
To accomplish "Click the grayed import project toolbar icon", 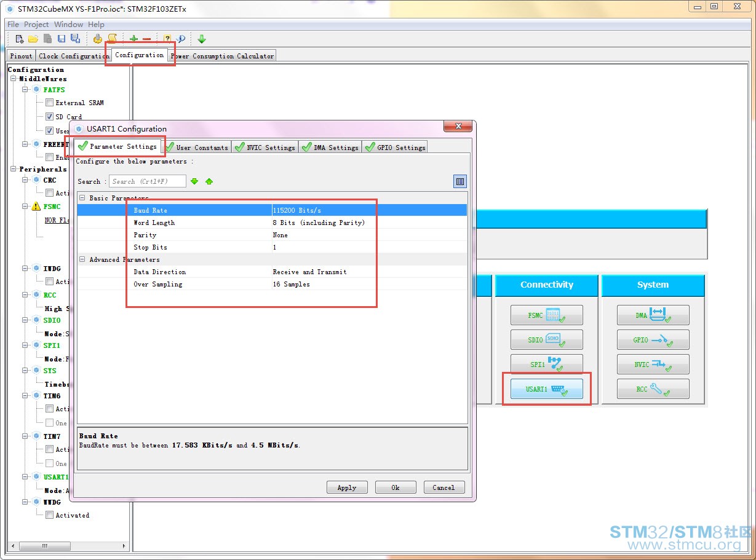I will point(47,39).
